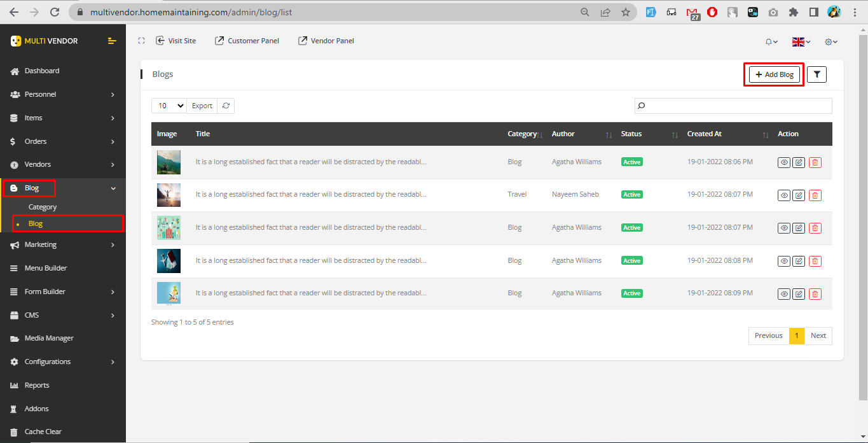Collapse the sidebar using the hamburger icon
This screenshot has height=443, width=868.
tap(112, 41)
